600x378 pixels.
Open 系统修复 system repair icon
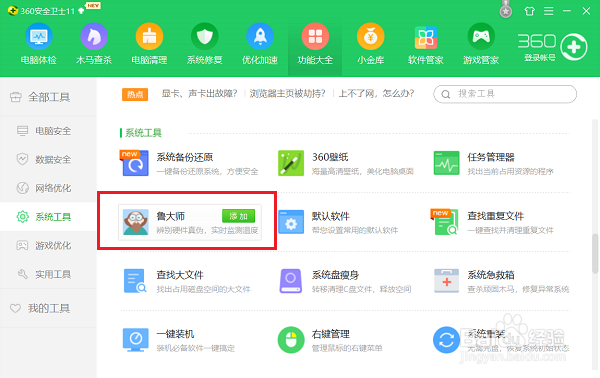point(205,36)
